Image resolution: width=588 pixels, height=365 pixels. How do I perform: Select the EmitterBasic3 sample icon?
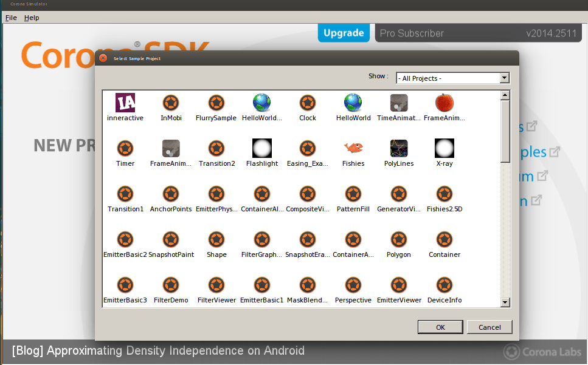point(125,285)
